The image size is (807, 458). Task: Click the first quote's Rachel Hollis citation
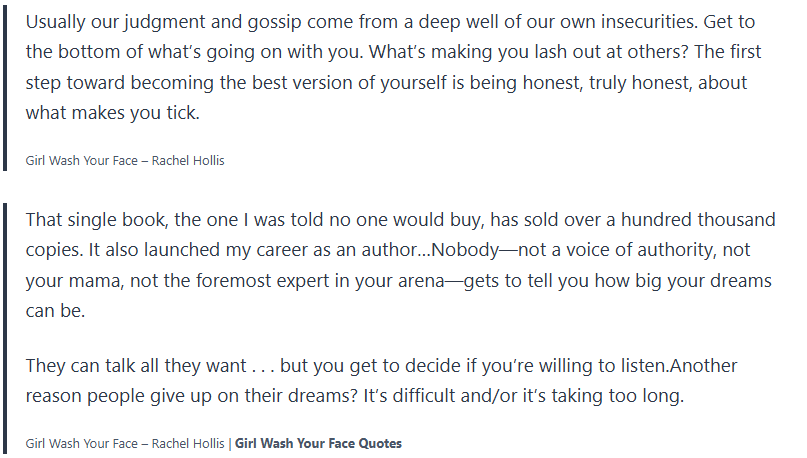pos(125,160)
